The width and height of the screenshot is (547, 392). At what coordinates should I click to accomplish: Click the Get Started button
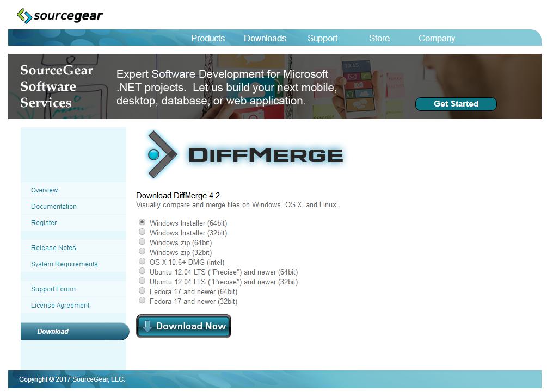tap(456, 104)
